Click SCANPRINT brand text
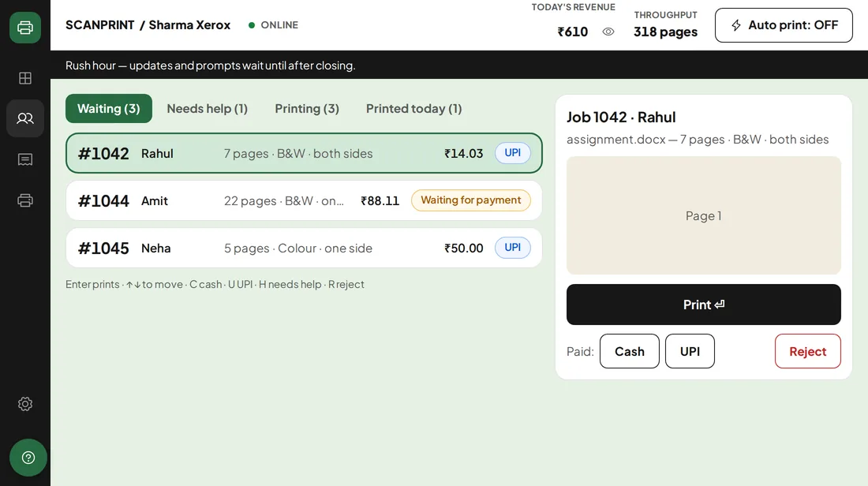The image size is (868, 486). tap(99, 25)
